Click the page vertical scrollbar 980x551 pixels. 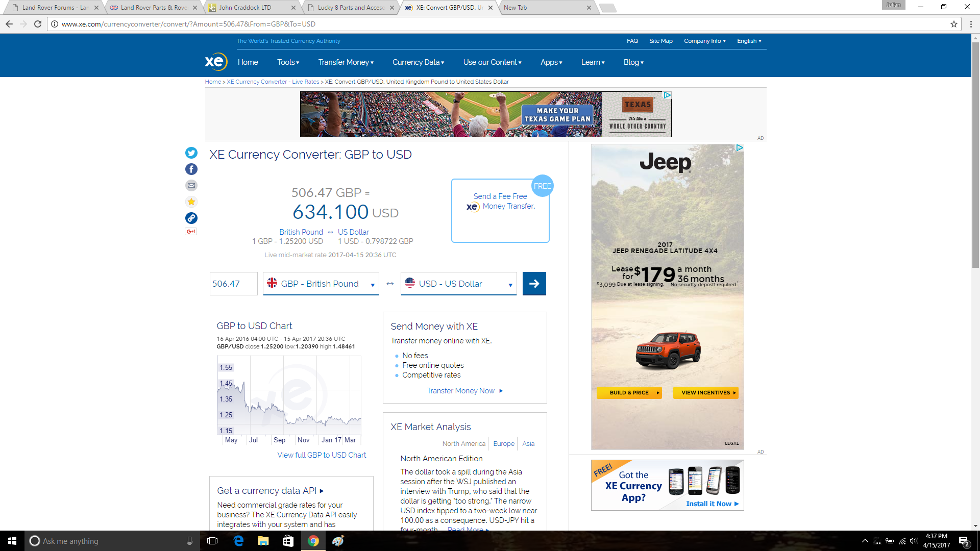pyautogui.click(x=975, y=153)
